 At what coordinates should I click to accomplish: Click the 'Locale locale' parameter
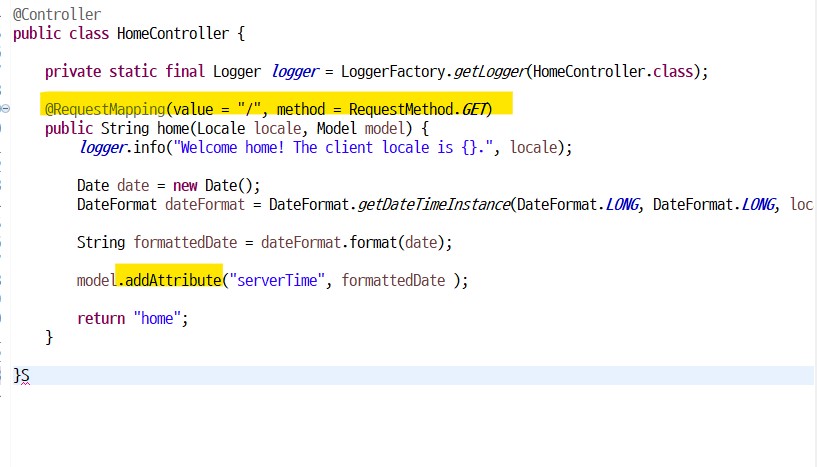tap(249, 128)
